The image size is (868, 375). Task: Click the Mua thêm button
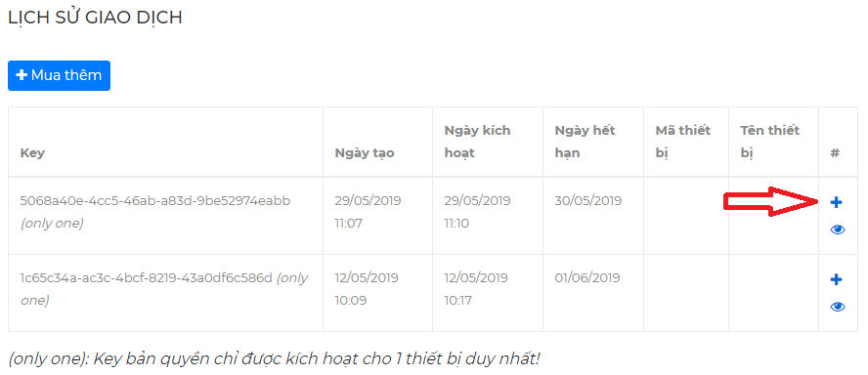tap(59, 75)
